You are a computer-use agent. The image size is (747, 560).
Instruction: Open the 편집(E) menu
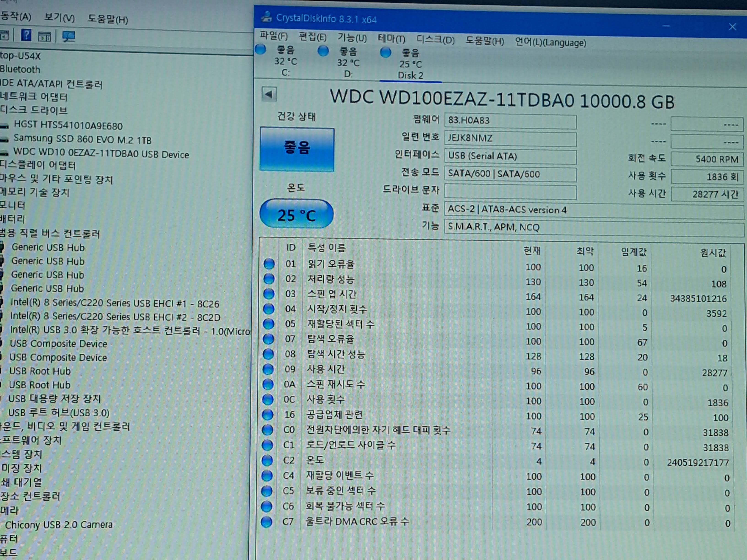click(313, 37)
